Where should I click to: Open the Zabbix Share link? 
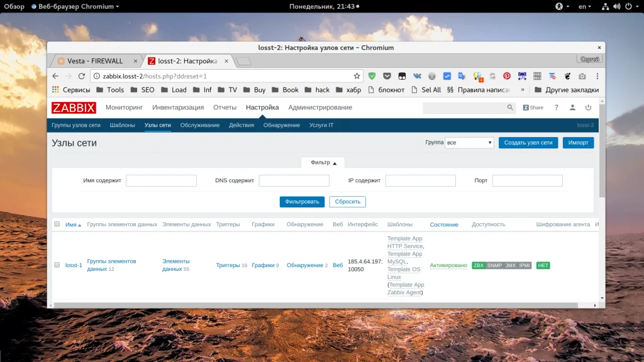[x=533, y=107]
